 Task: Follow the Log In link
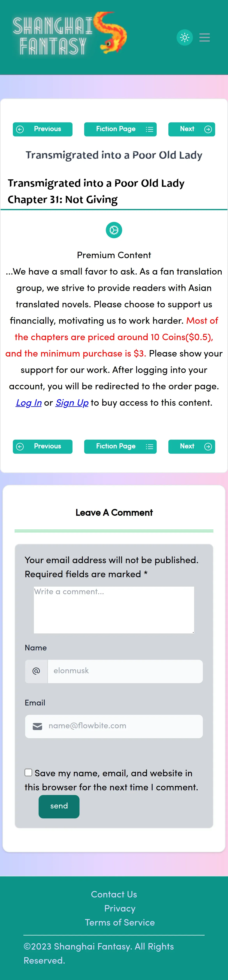28,403
